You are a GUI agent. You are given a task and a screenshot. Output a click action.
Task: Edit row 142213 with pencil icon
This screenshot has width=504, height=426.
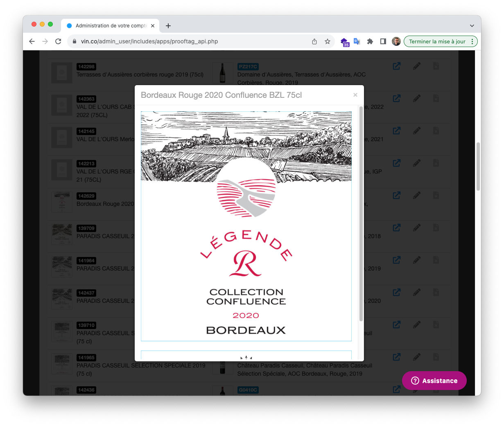click(417, 163)
